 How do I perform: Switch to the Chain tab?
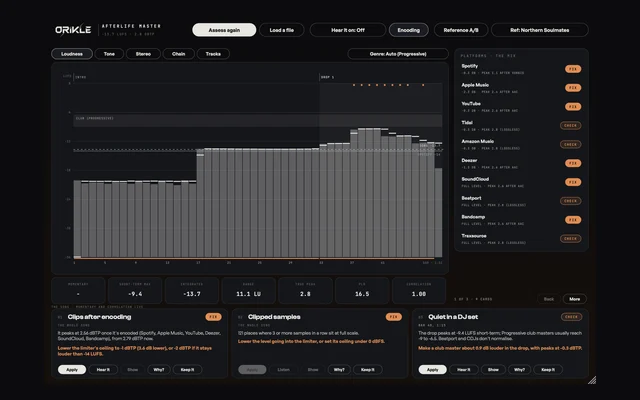(178, 54)
